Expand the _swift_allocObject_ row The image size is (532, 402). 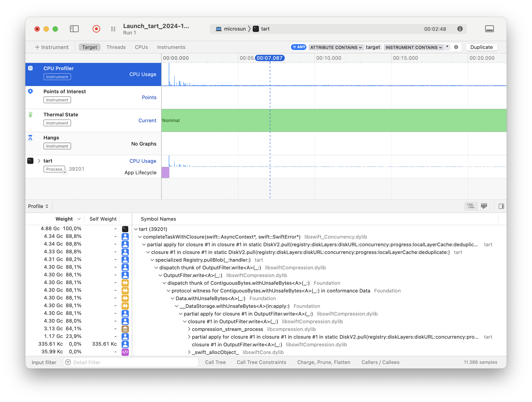click(189, 352)
